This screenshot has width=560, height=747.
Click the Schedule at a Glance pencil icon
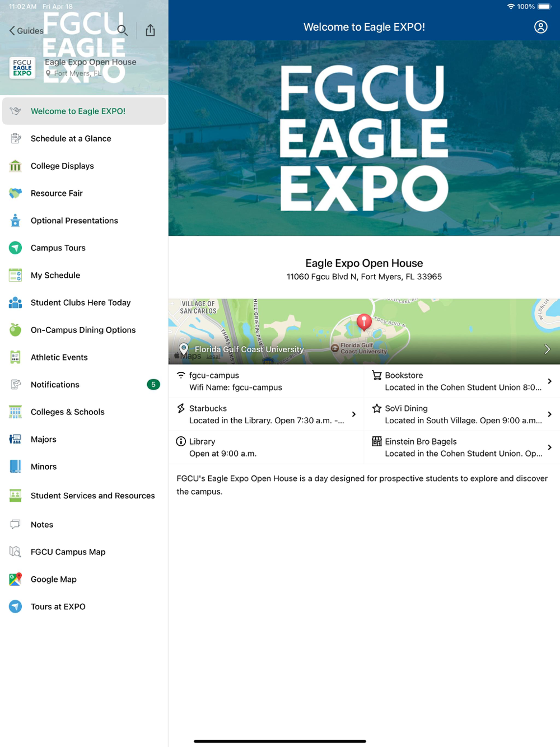pyautogui.click(x=16, y=138)
